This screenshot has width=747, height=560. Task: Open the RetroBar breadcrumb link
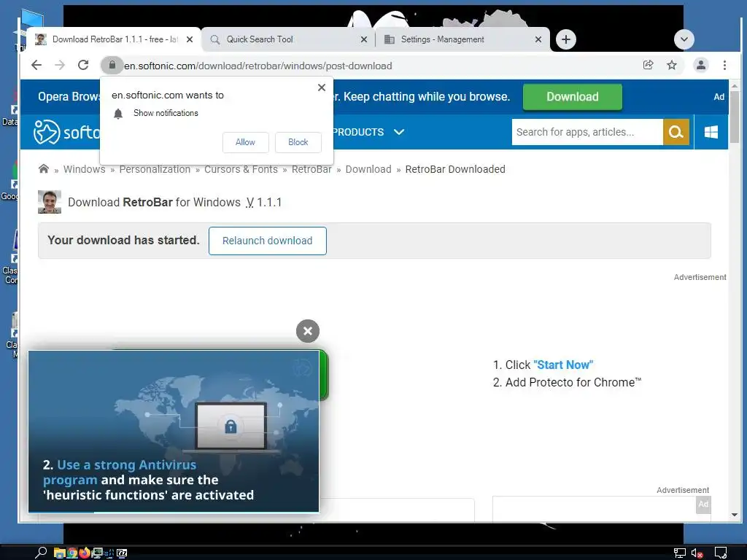[x=311, y=169]
